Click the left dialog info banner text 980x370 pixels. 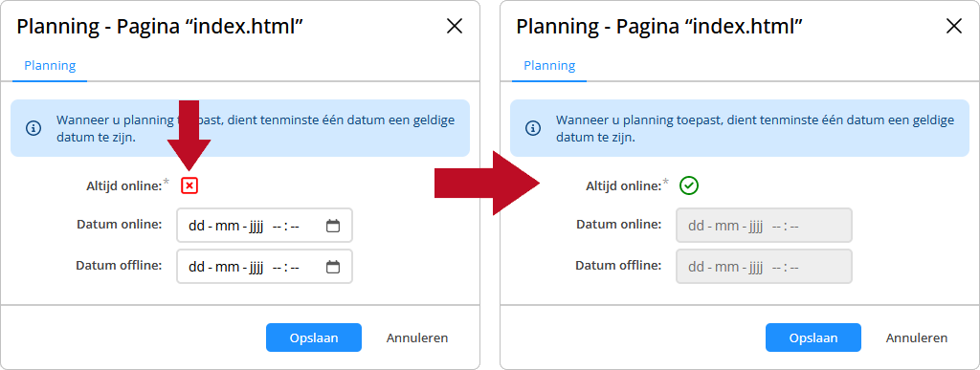pyautogui.click(x=256, y=128)
